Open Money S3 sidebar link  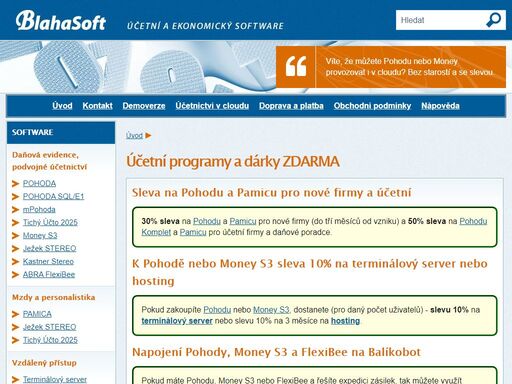[x=40, y=236]
